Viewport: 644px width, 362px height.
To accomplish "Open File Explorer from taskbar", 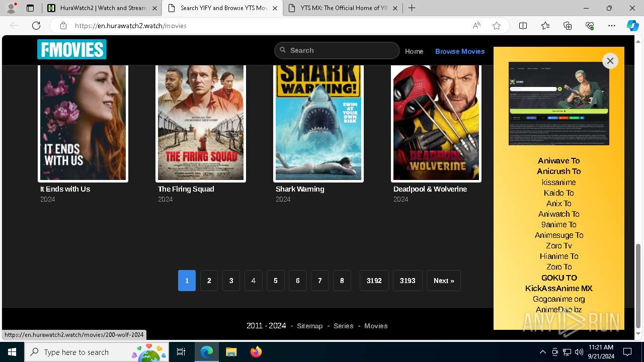I will 231,352.
